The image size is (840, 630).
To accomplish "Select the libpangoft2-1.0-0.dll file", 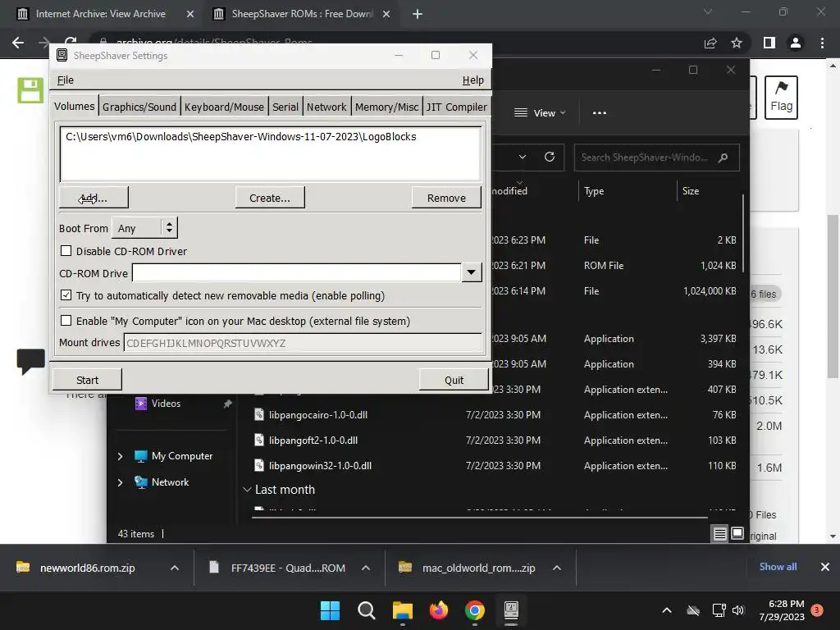I will click(x=313, y=441).
